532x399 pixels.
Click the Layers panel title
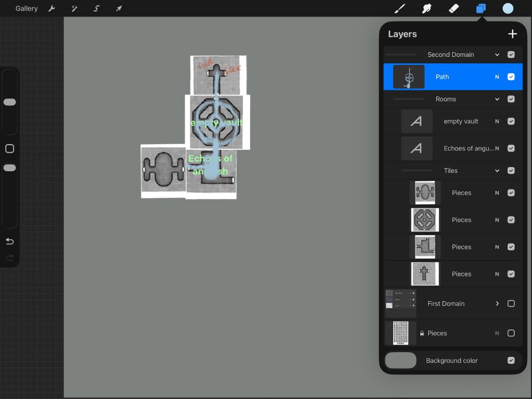[x=402, y=34]
